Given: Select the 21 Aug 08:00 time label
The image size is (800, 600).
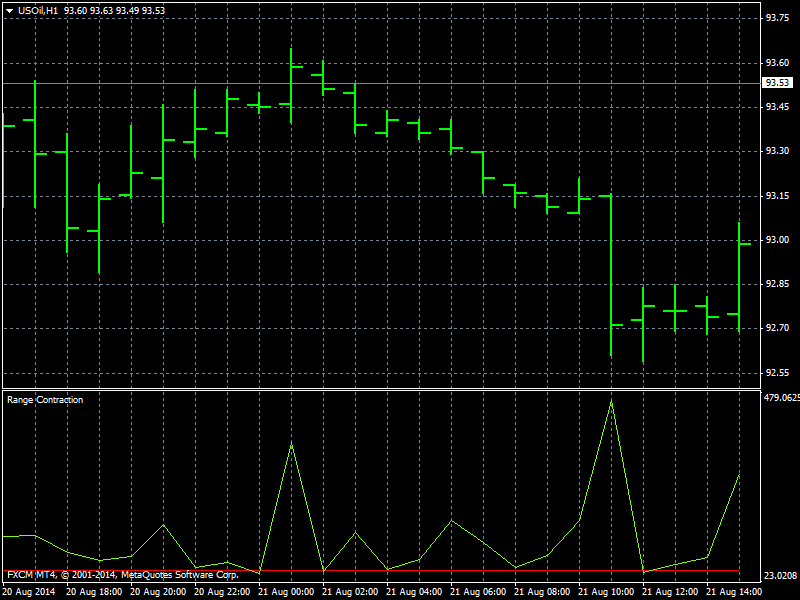Looking at the screenshot, I should (x=542, y=592).
